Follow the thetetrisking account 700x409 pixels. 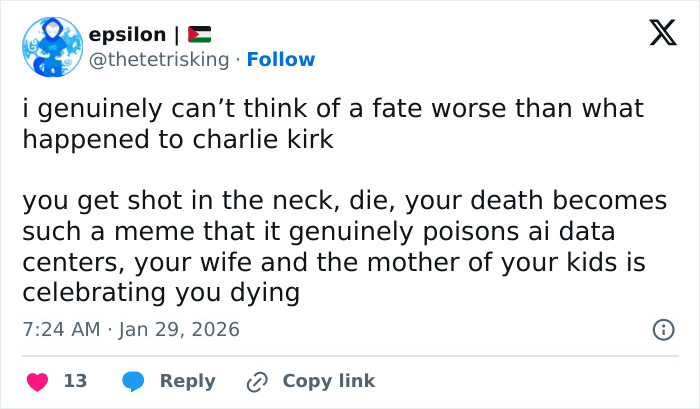pyautogui.click(x=280, y=59)
